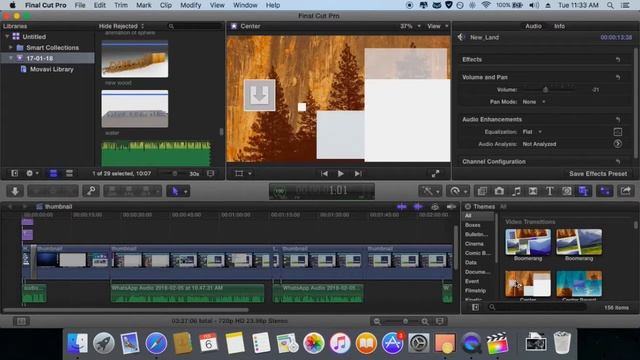Click the Import Media arrow icon

pos(15,191)
